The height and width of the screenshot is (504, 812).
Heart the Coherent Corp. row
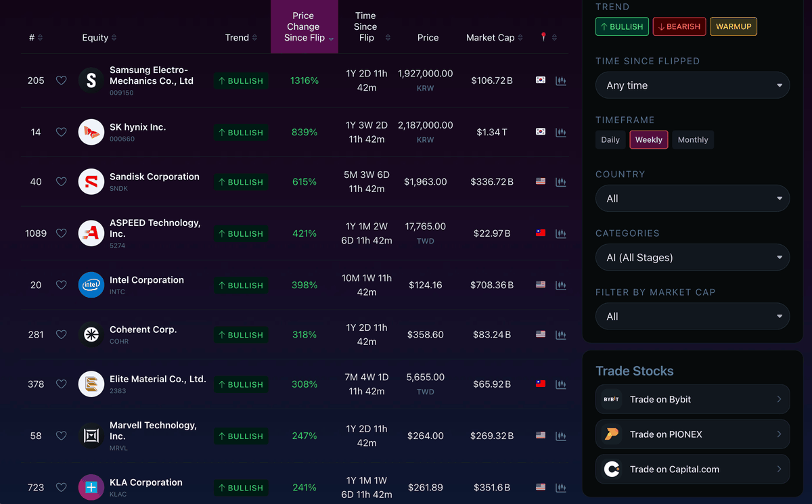coord(61,334)
